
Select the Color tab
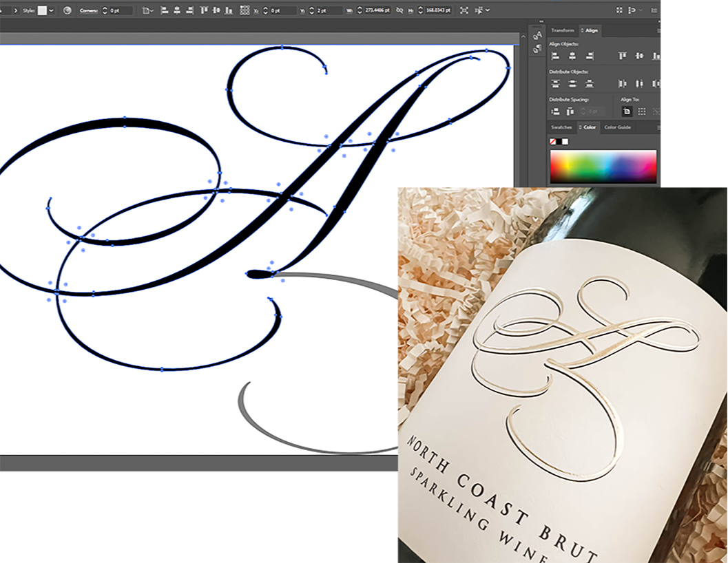pos(590,127)
